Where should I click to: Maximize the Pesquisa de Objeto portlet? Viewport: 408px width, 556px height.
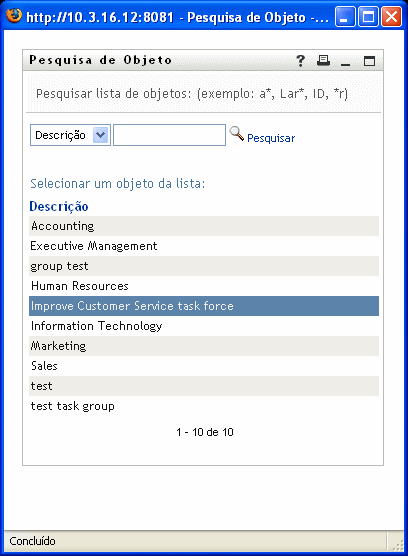coord(369,61)
